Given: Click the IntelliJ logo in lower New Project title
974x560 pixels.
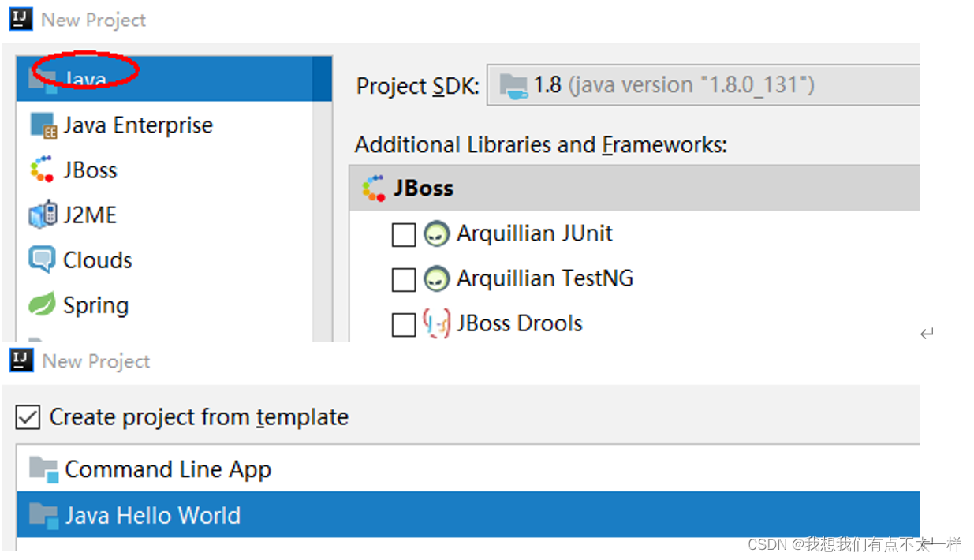Looking at the screenshot, I should coord(21,361).
